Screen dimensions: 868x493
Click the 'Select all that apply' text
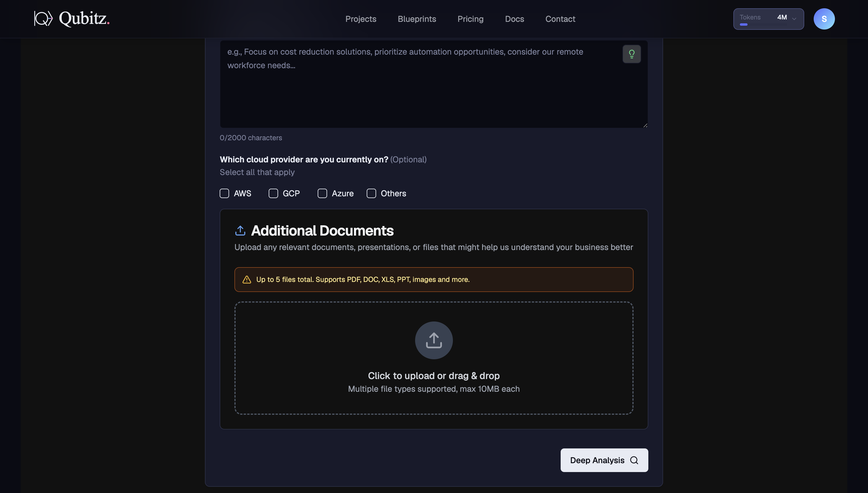(x=257, y=172)
